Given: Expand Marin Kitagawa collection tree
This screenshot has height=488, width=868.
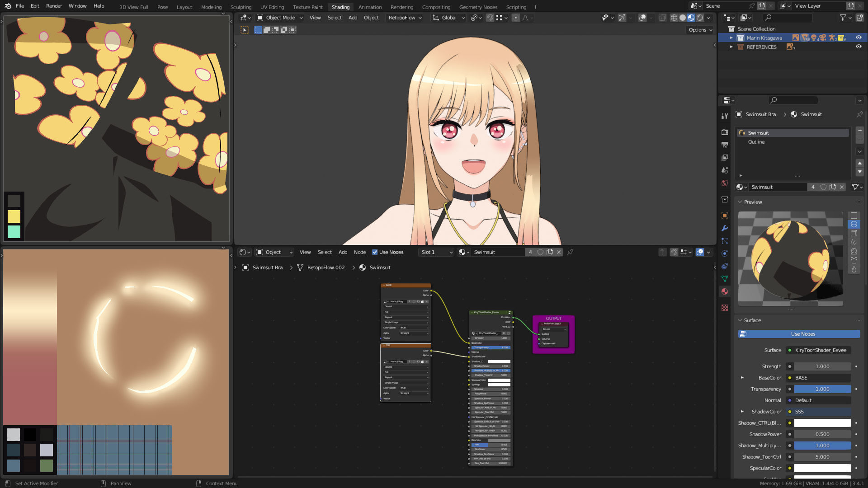Looking at the screenshot, I should click(731, 38).
